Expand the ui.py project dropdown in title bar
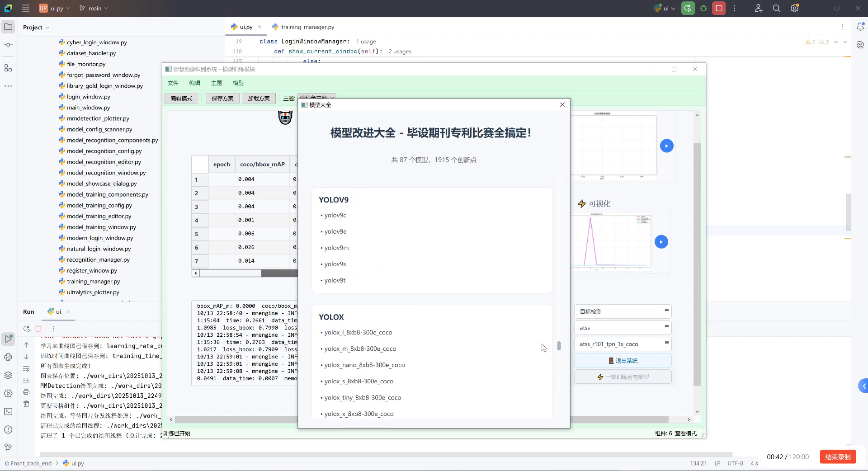 (54, 8)
